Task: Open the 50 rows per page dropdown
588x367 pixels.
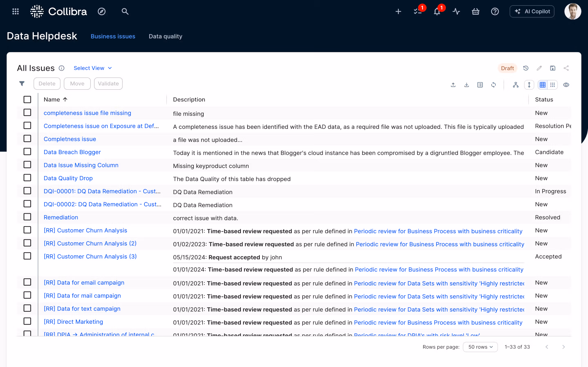Action: tap(480, 347)
